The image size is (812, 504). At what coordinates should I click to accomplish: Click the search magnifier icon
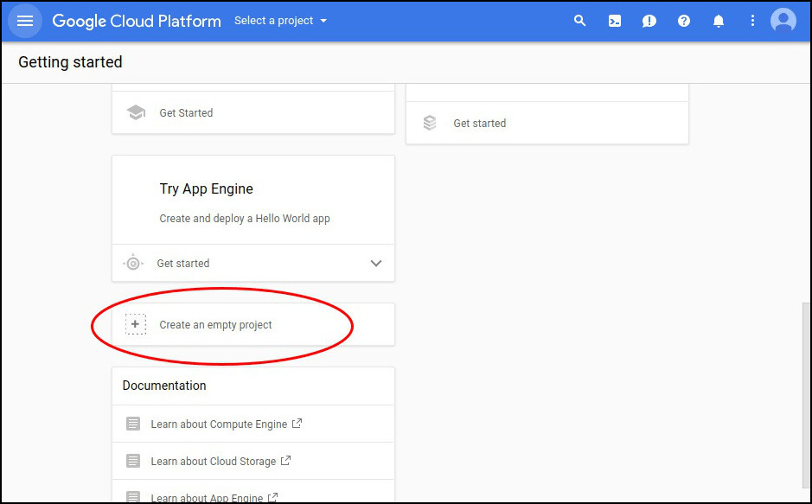[580, 21]
